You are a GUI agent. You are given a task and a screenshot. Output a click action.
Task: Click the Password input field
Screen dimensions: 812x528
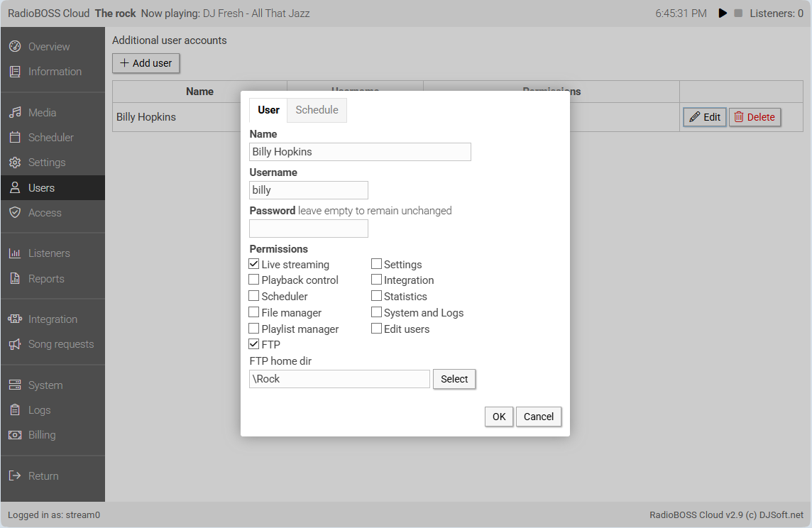point(309,229)
